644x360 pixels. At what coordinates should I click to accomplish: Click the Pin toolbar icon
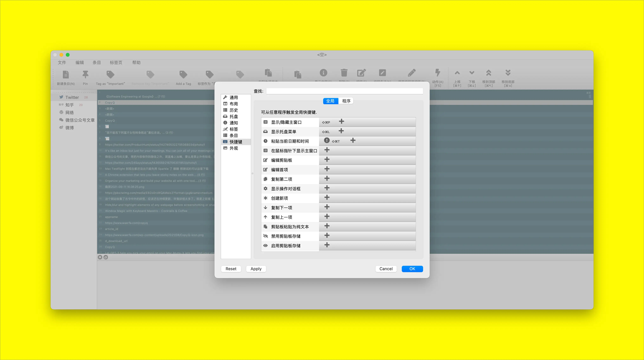tap(85, 74)
